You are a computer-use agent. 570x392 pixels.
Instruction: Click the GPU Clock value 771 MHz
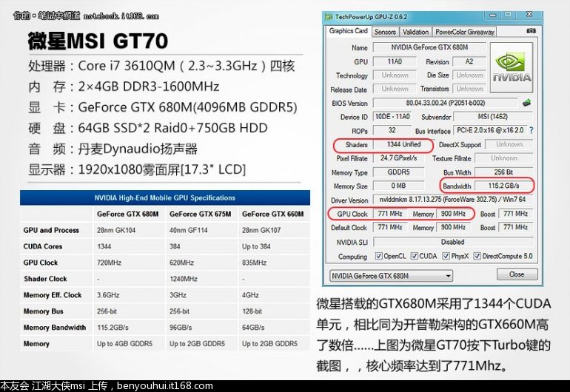[x=390, y=214]
